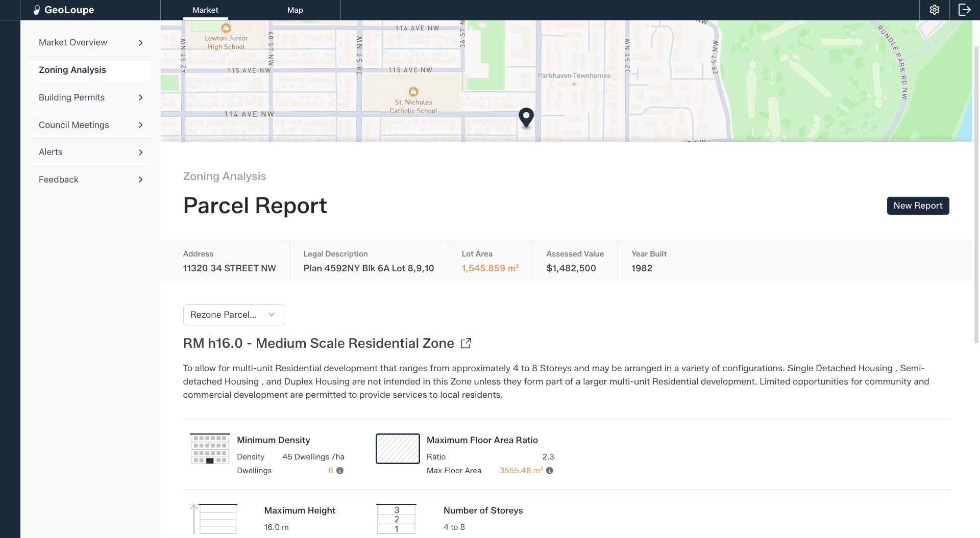Expand the Building Permits section
The height and width of the screenshot is (538, 980).
point(90,97)
